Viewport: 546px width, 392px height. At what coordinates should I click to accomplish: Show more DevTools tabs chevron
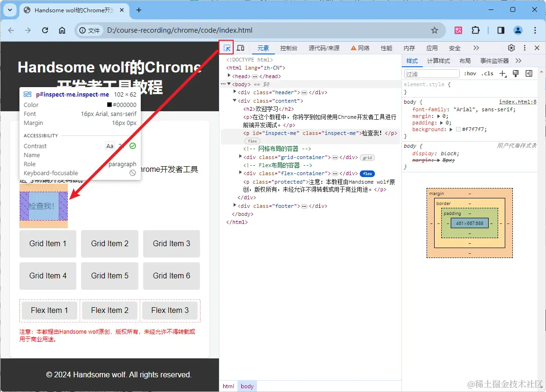point(476,48)
